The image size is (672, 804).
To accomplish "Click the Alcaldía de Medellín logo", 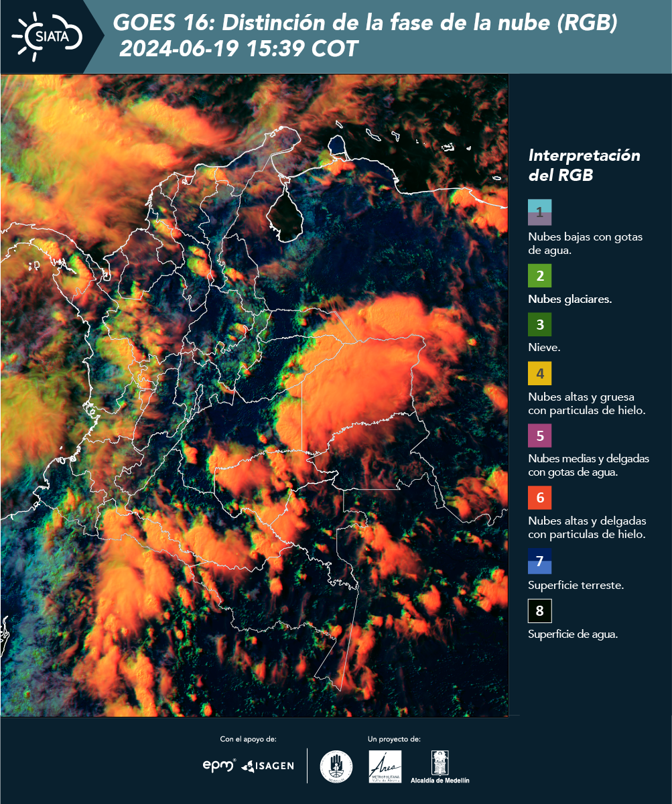I will 440,766.
